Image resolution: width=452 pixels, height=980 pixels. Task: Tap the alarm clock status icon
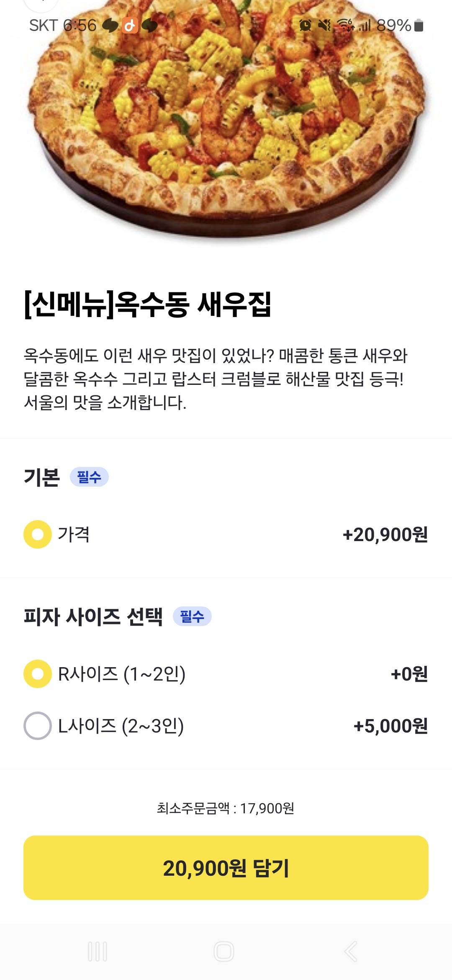(x=306, y=26)
